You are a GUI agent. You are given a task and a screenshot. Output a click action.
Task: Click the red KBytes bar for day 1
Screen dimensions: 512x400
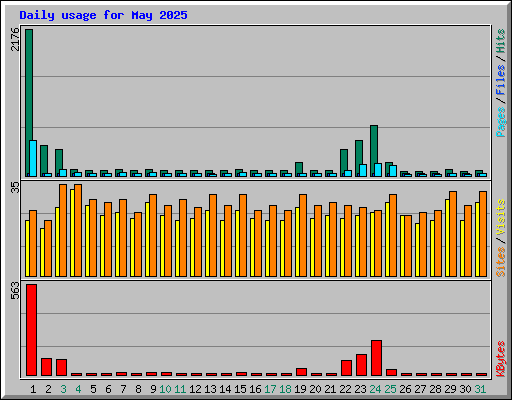click(31, 330)
